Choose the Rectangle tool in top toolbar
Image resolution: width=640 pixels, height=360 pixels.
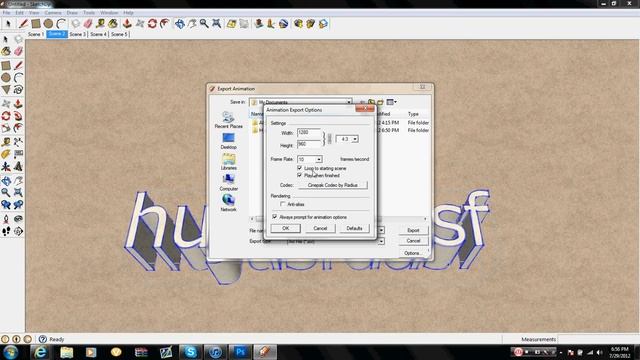[x=36, y=24]
